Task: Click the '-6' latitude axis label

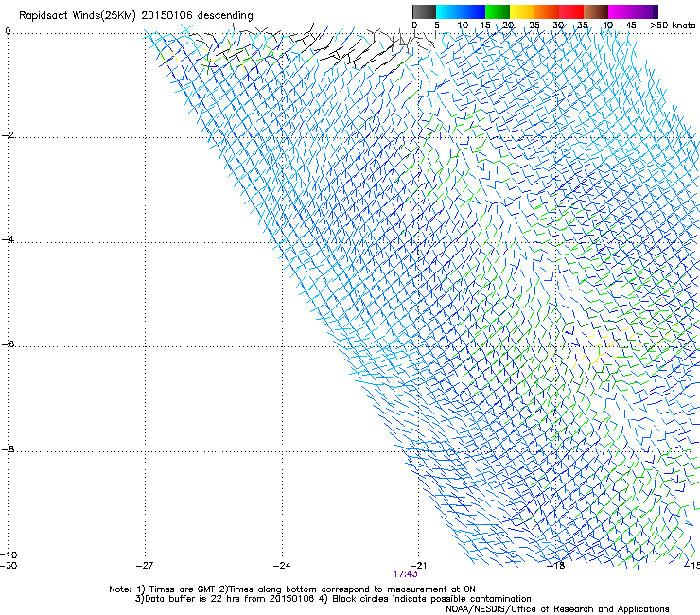Action: [8, 343]
